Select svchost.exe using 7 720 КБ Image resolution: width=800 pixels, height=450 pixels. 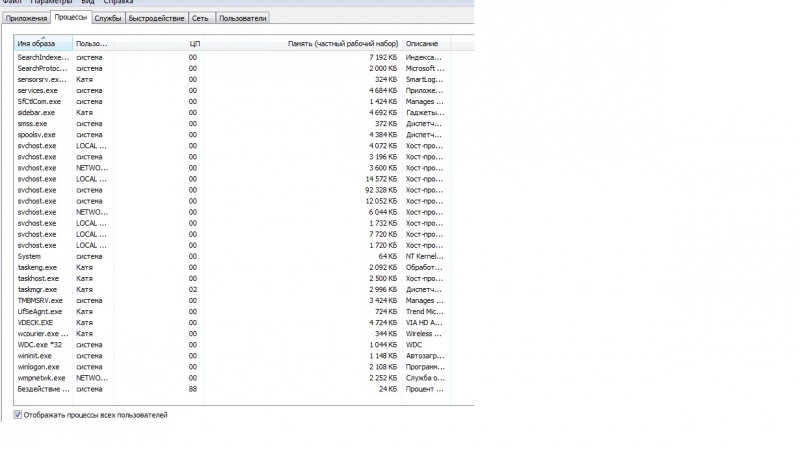[232, 234]
